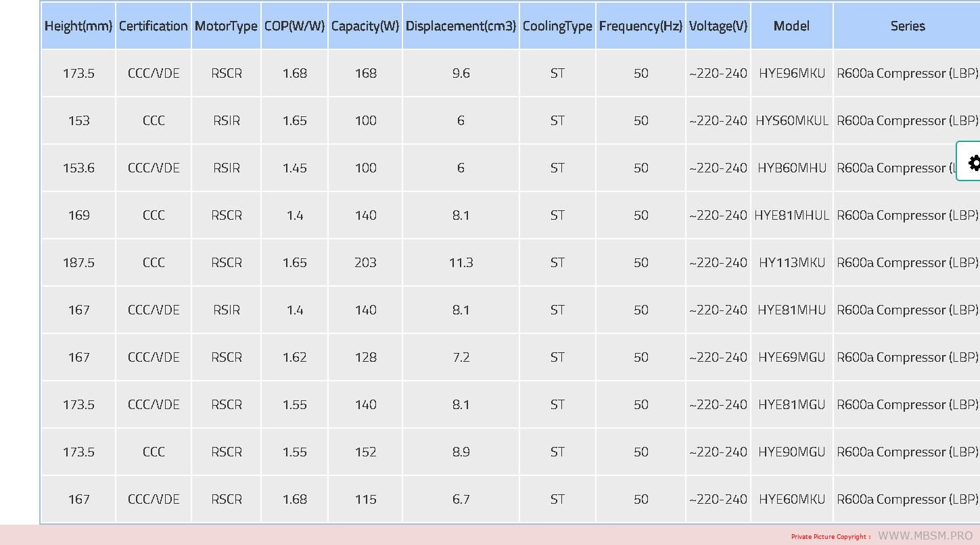
Task: Select the HYB60MHU model cell
Action: 791,168
